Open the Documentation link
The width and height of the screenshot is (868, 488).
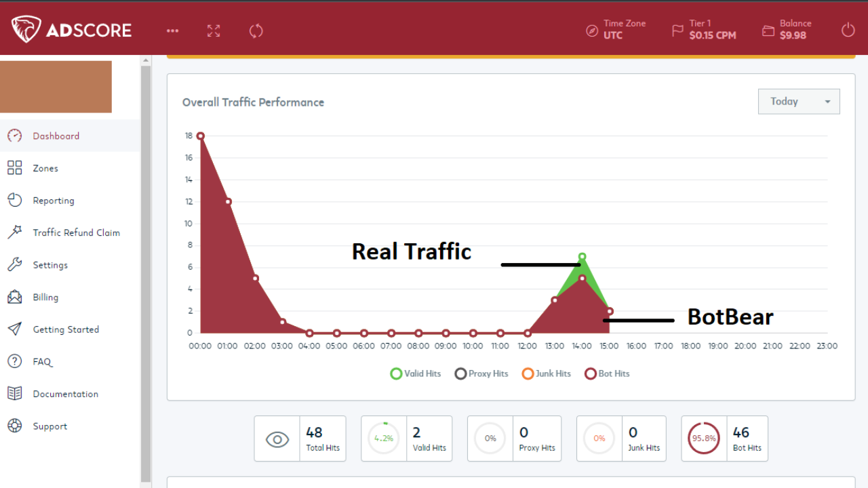click(x=70, y=394)
